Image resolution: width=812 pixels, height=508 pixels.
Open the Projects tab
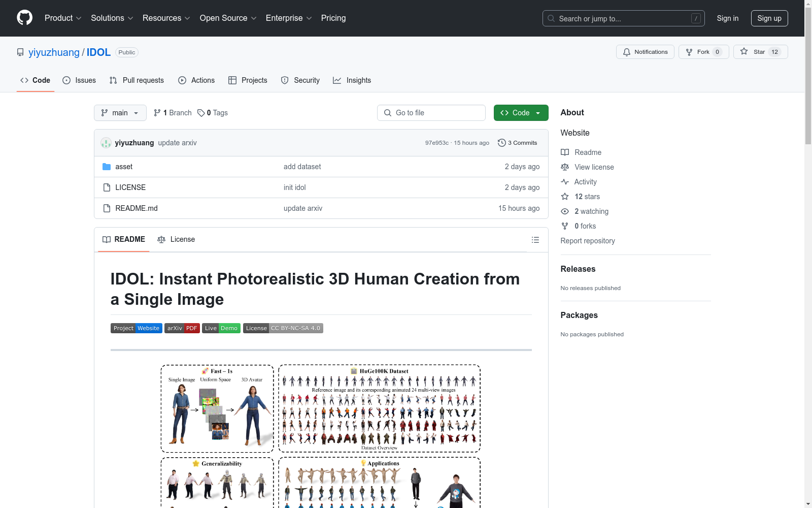click(x=248, y=80)
